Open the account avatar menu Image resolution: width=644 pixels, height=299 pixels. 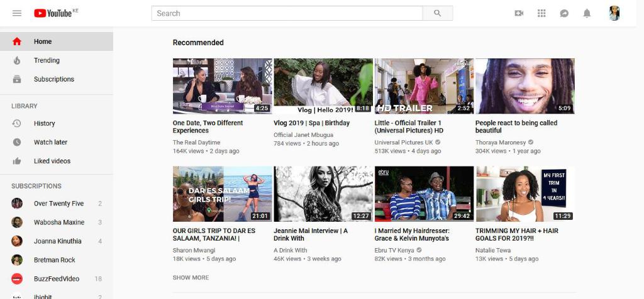click(614, 13)
